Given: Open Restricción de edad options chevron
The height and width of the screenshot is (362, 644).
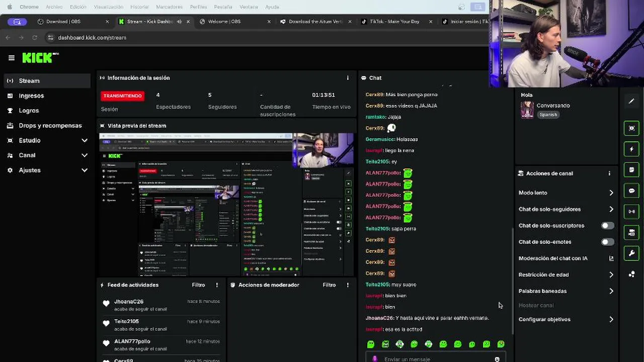Looking at the screenshot, I should pos(611,275).
